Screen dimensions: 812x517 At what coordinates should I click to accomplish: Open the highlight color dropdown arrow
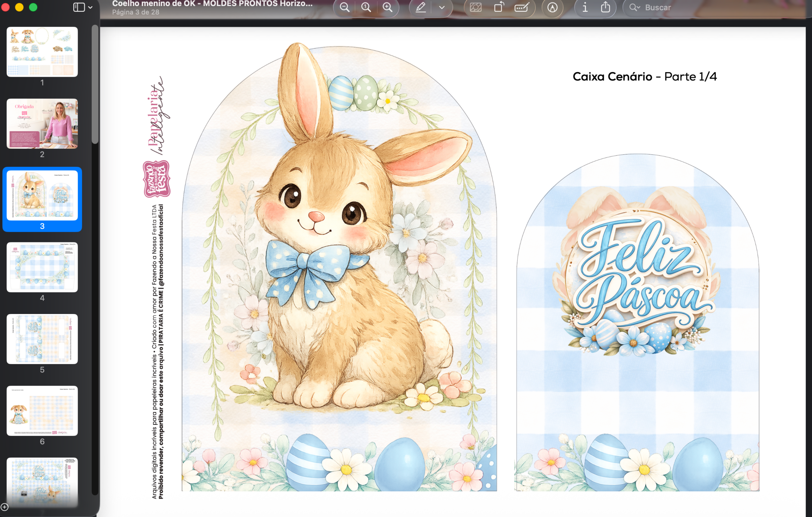(442, 7)
